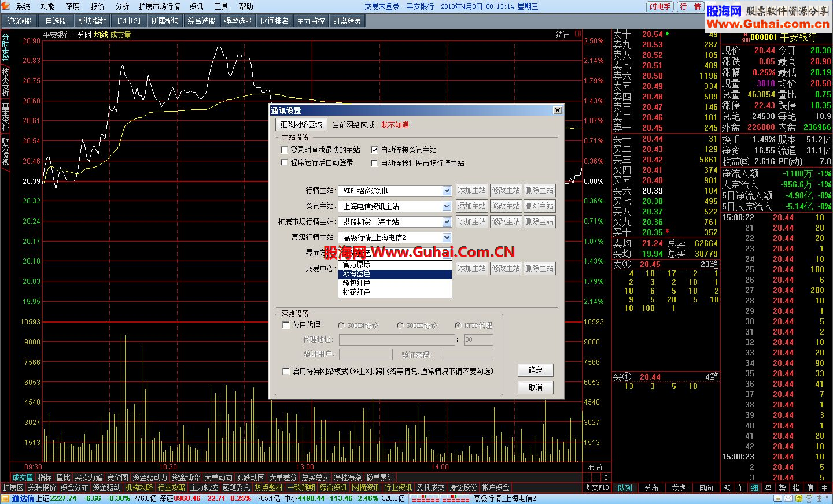This screenshot has width=833, height=504.
Task: Choose 桃花红色 in the theme list
Action: click(395, 292)
